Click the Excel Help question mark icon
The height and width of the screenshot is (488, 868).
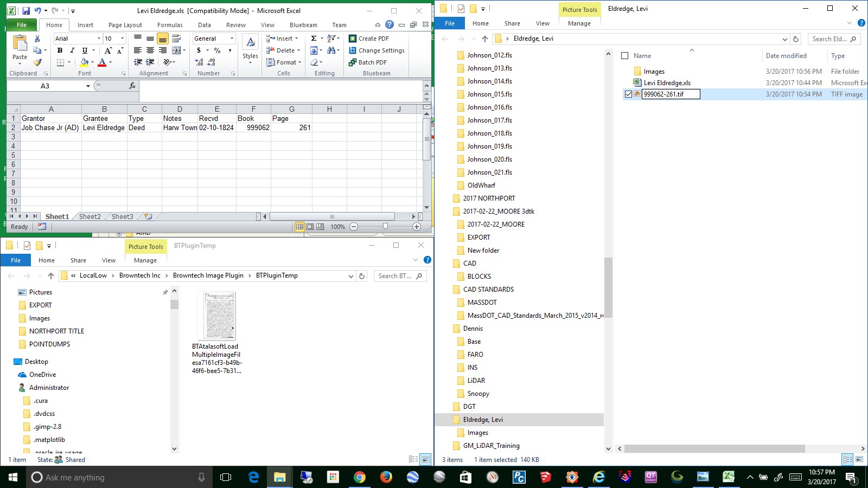390,24
